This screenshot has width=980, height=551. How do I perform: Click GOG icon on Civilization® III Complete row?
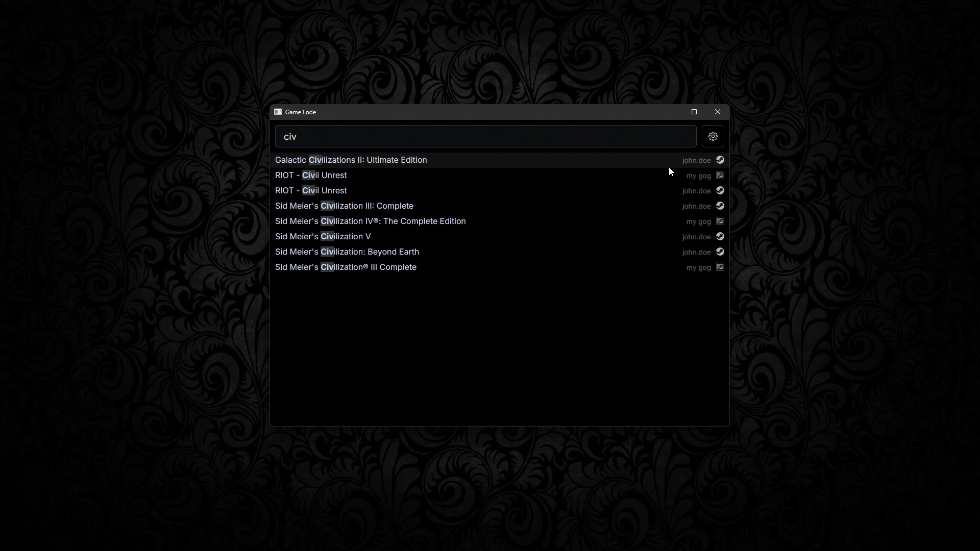pos(720,267)
